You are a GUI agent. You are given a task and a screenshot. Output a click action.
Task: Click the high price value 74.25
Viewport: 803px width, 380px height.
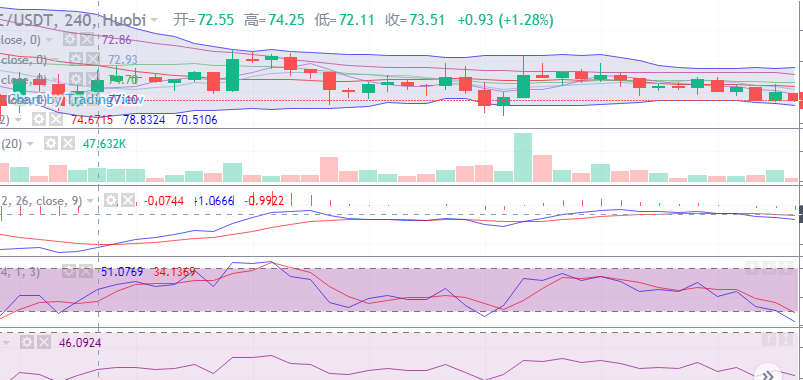[286, 20]
